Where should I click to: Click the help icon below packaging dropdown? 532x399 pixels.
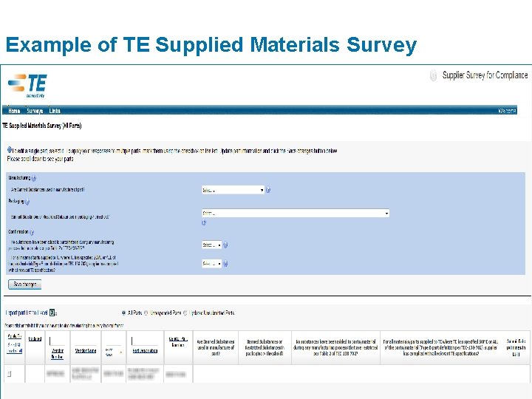click(204, 223)
